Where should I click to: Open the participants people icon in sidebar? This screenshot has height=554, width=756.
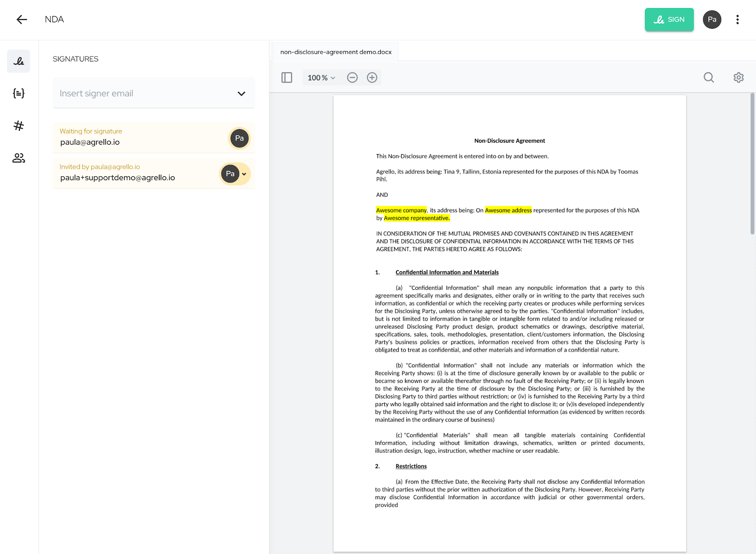(x=18, y=158)
